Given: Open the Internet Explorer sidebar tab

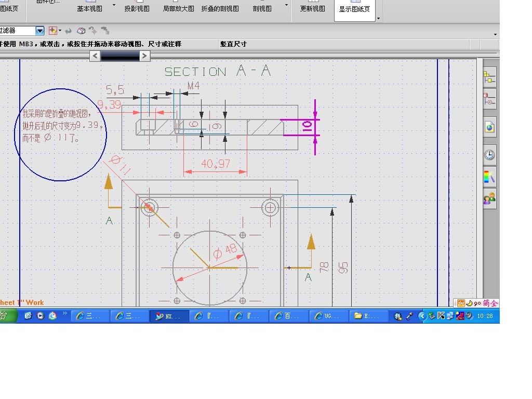Looking at the screenshot, I should [x=489, y=127].
